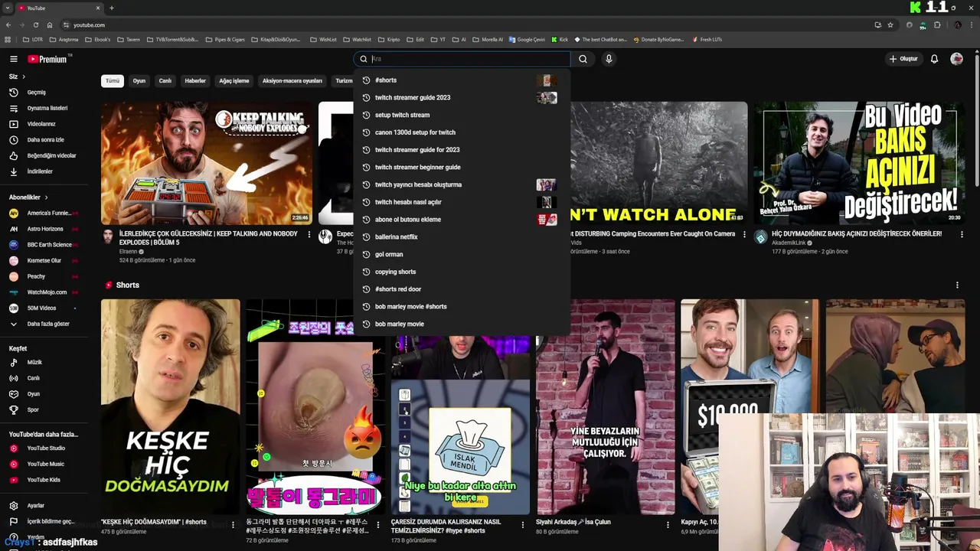Choose 'canon 1300d setup for twitch' suggestion
The height and width of the screenshot is (551, 980).
pos(462,132)
